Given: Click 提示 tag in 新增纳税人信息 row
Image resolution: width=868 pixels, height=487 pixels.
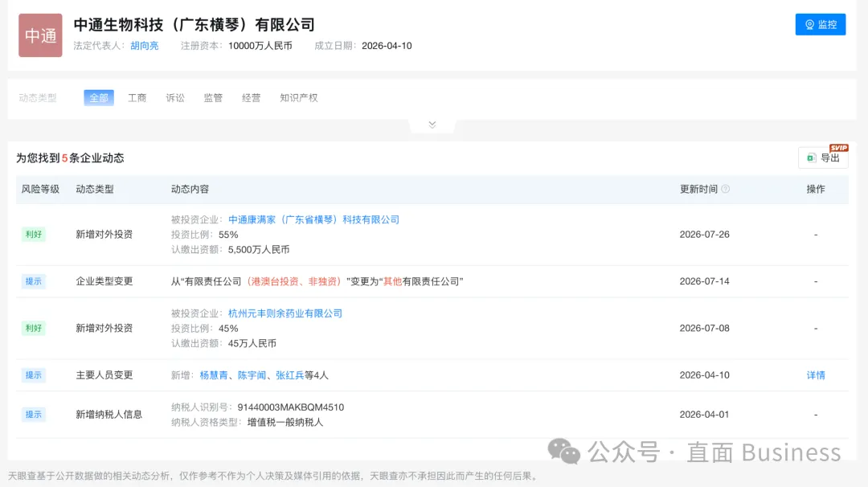Looking at the screenshot, I should click(33, 415).
